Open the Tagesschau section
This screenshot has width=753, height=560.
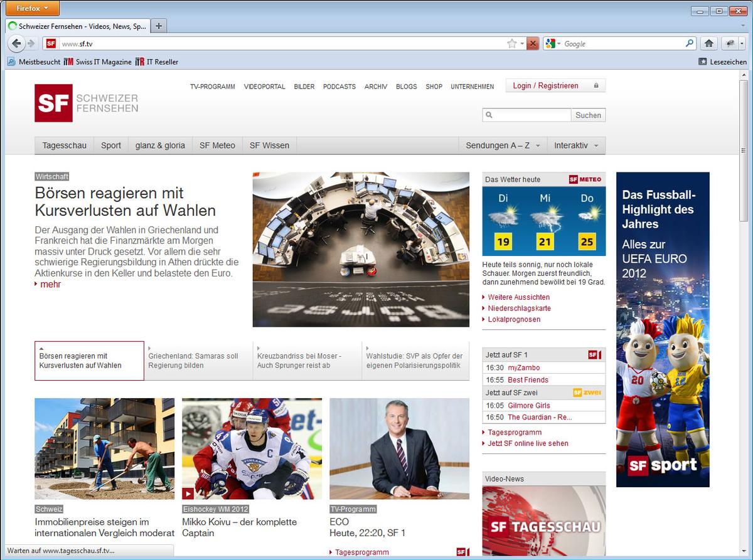point(65,145)
